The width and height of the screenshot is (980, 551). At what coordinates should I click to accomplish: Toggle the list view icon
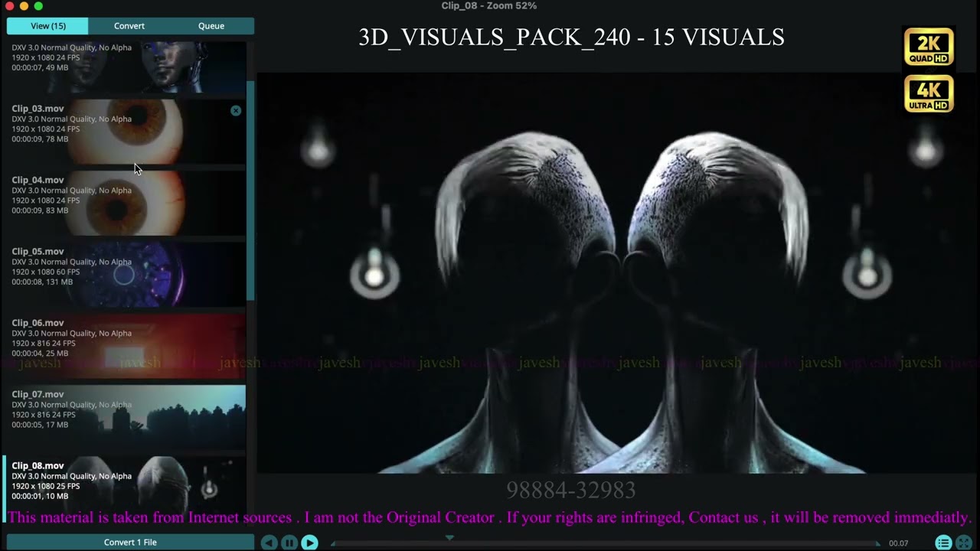tap(943, 543)
